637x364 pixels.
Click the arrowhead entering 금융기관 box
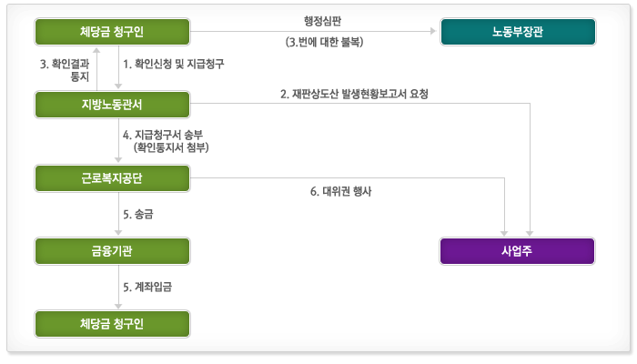(117, 232)
